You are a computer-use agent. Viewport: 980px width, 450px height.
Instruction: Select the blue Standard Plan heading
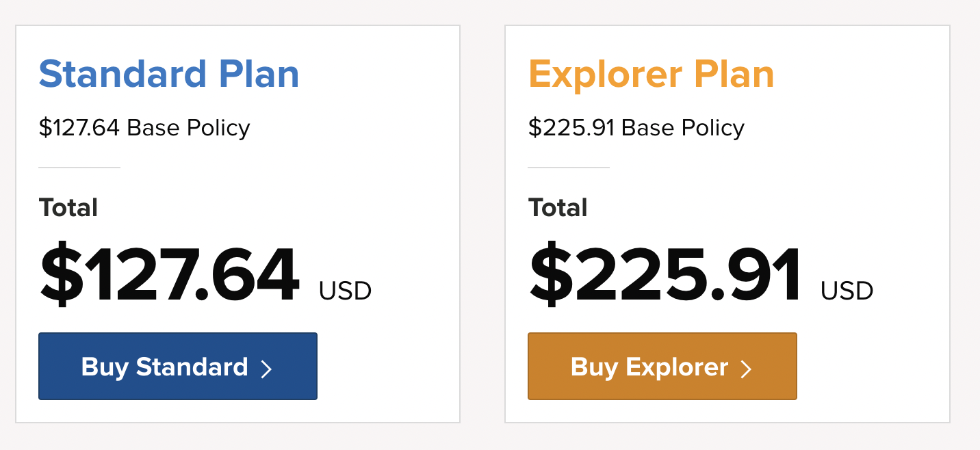(x=169, y=74)
